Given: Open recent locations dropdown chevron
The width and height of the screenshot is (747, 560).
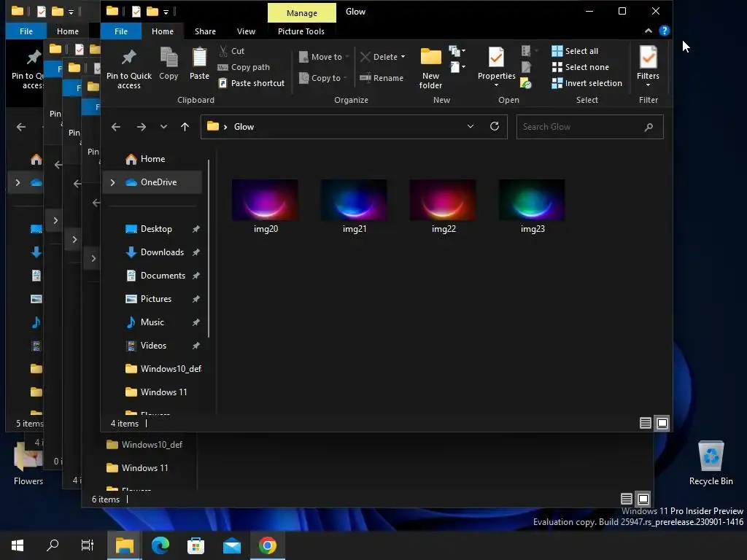Looking at the screenshot, I should (163, 127).
